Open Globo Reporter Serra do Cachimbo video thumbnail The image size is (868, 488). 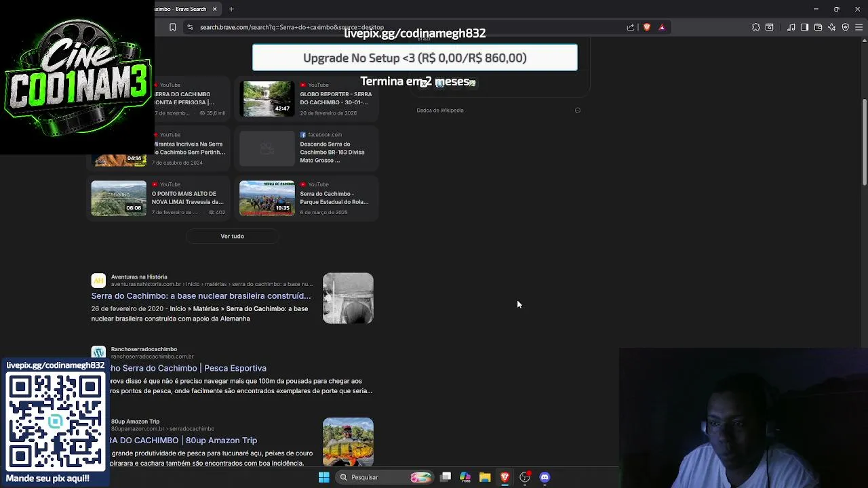(x=267, y=99)
